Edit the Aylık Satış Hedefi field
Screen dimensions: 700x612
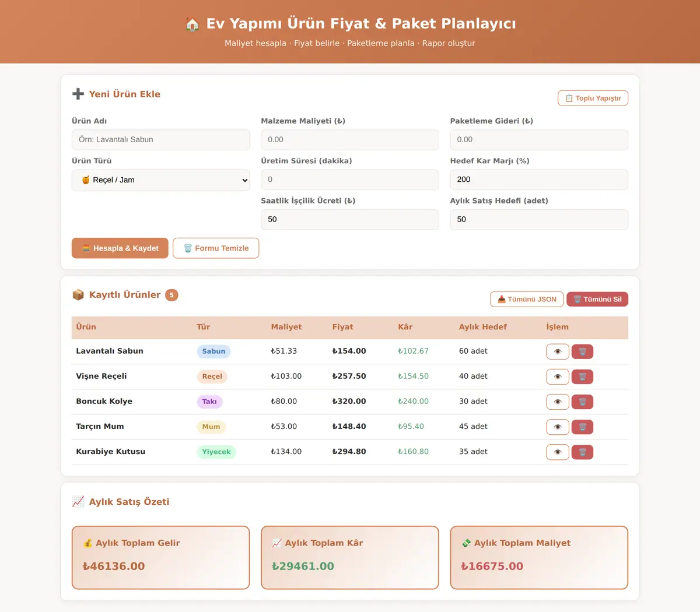tap(539, 220)
